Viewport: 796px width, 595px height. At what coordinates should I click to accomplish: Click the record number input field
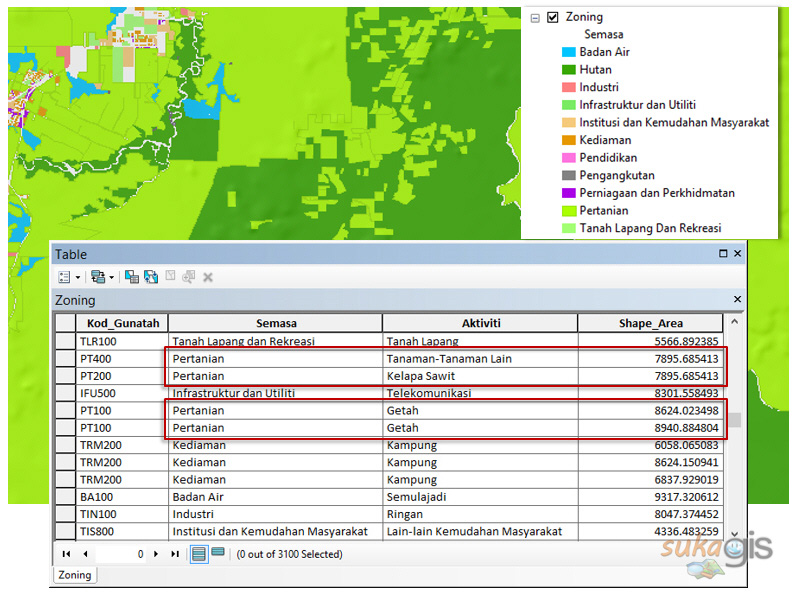click(120, 554)
